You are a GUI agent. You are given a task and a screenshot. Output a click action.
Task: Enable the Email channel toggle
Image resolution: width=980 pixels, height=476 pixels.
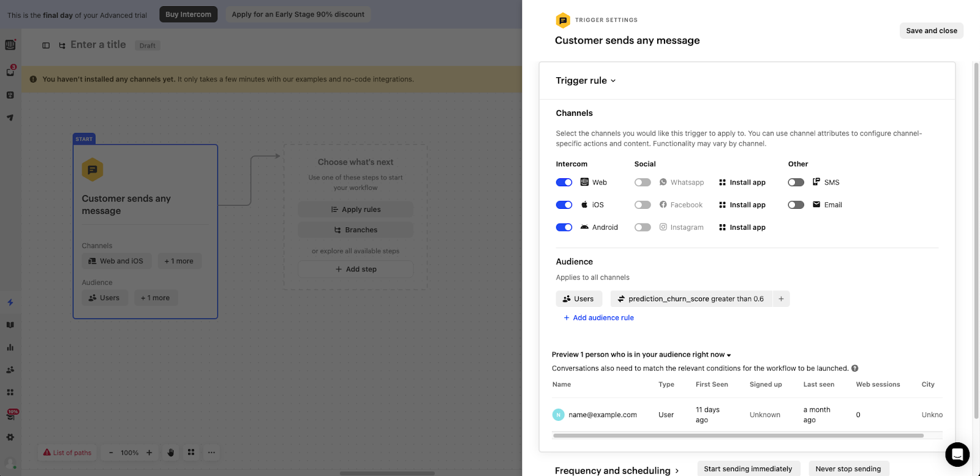[x=796, y=205]
